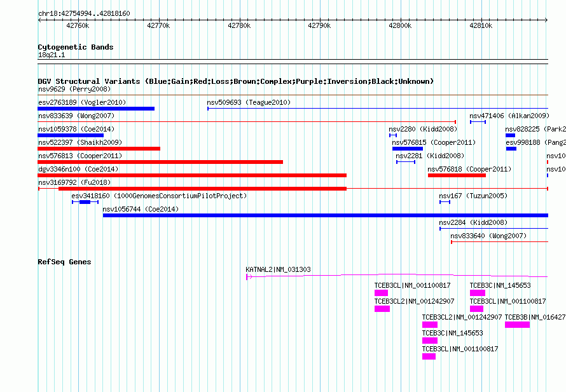Select the nsv2280 (Kidd2008) variant label
This screenshot has height=392, width=566.
coord(423,129)
